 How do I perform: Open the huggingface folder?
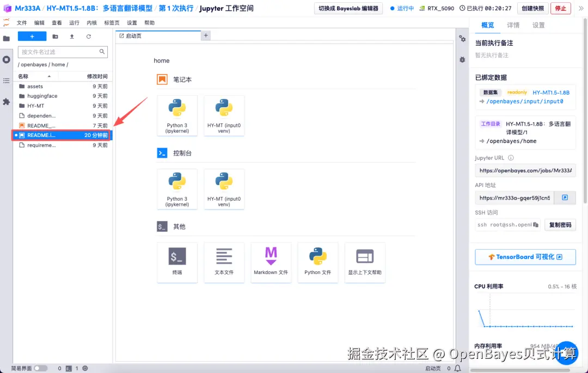(x=63, y=96)
